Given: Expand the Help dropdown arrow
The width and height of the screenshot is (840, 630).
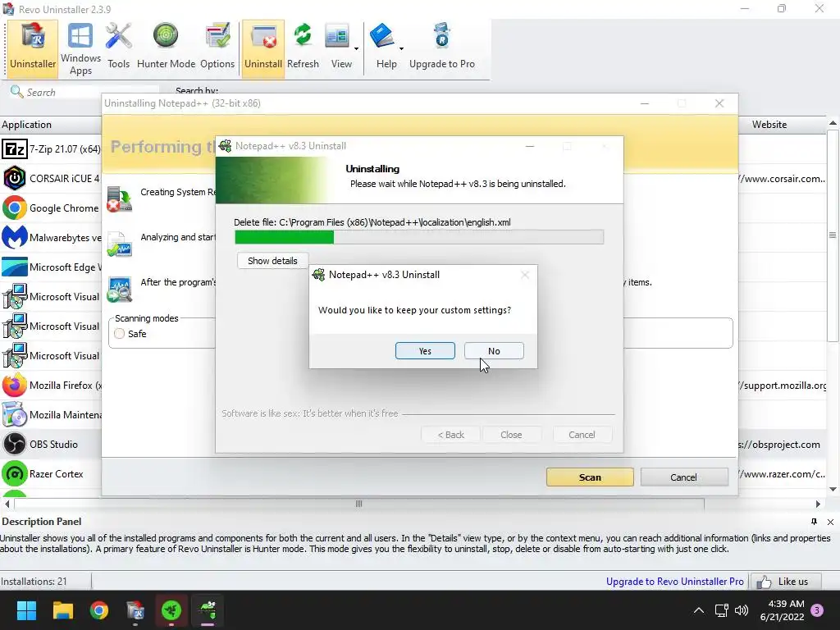Looking at the screenshot, I should [401, 48].
